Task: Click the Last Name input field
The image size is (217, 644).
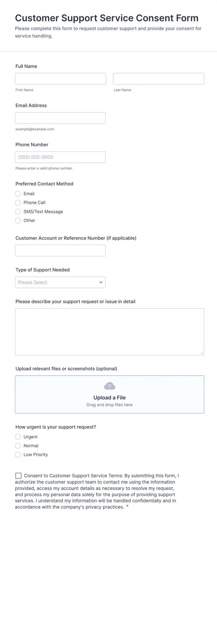Action: click(x=158, y=79)
